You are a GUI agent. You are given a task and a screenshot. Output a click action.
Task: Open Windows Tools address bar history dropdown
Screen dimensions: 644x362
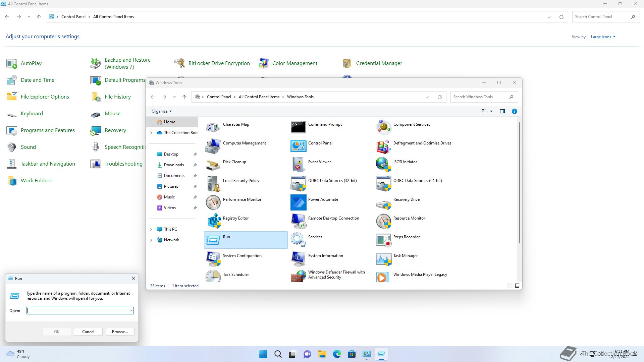[427, 97]
